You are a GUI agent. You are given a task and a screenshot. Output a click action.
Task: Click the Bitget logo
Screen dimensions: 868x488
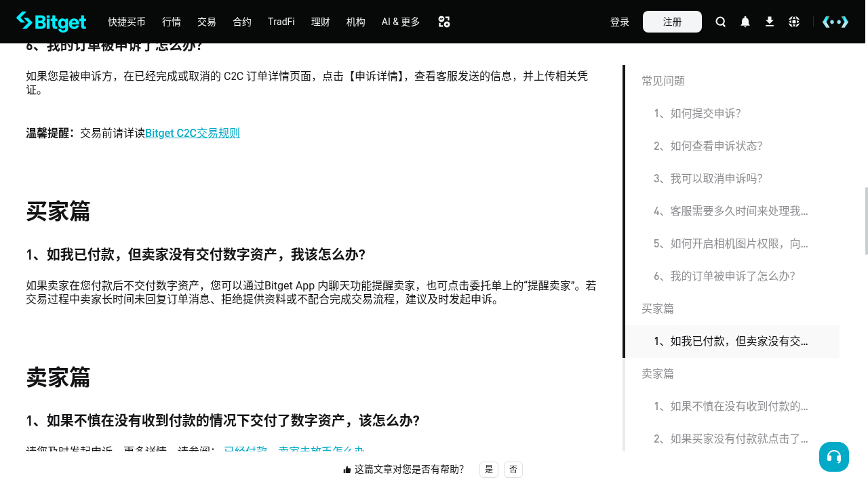52,22
